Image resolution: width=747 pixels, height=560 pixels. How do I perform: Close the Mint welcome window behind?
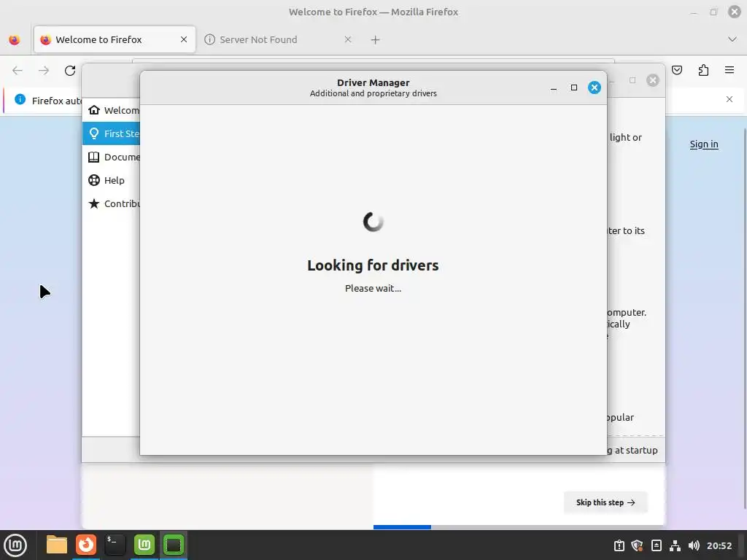coord(653,80)
